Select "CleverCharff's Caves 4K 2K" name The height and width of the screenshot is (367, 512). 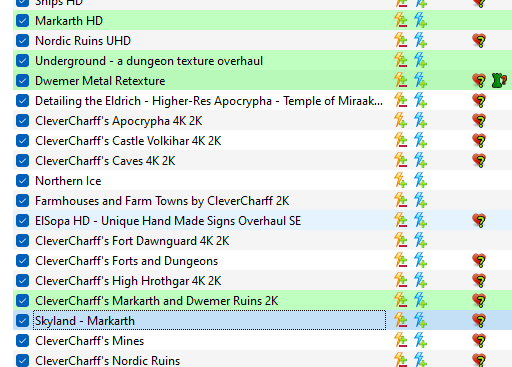click(105, 161)
